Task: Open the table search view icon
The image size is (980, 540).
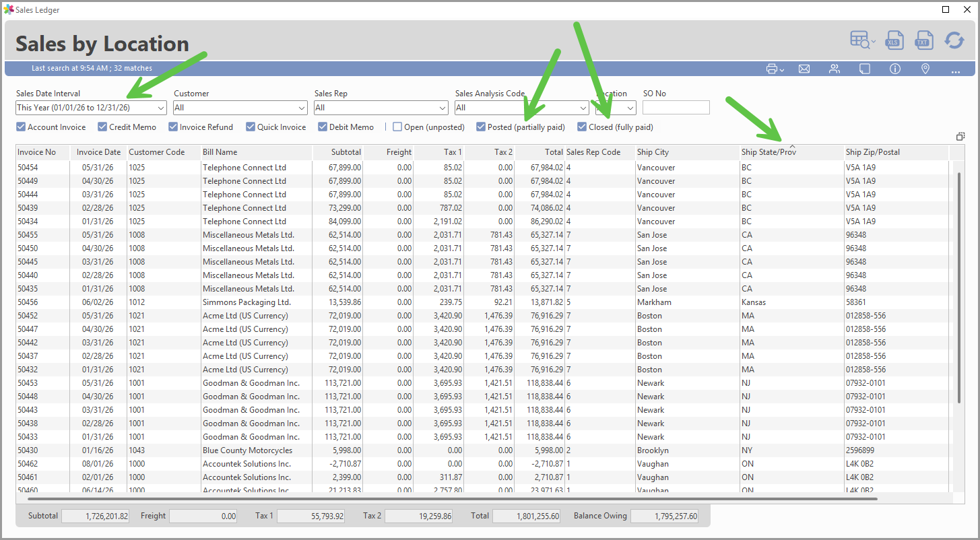Action: click(863, 40)
